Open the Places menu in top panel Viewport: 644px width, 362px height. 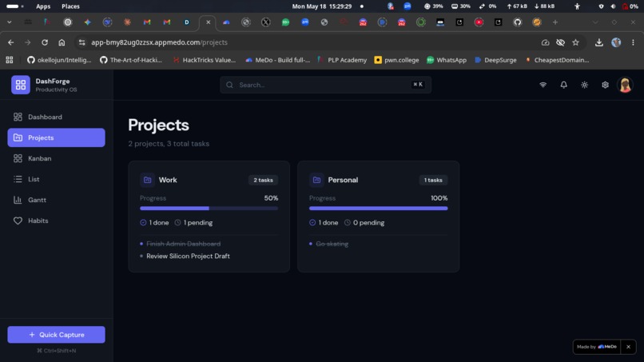(70, 6)
